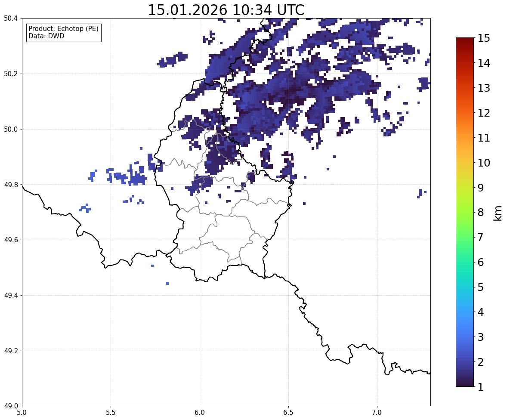Click the '9' colorbar tick label

[x=481, y=188]
